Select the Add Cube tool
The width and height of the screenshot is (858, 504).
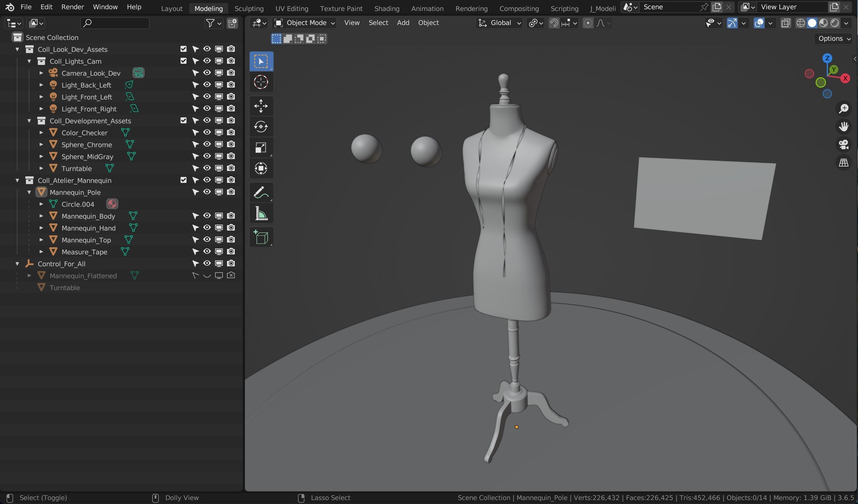[261, 237]
